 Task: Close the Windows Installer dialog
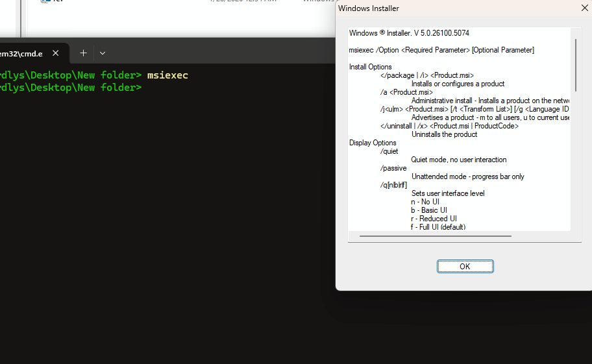click(x=584, y=8)
